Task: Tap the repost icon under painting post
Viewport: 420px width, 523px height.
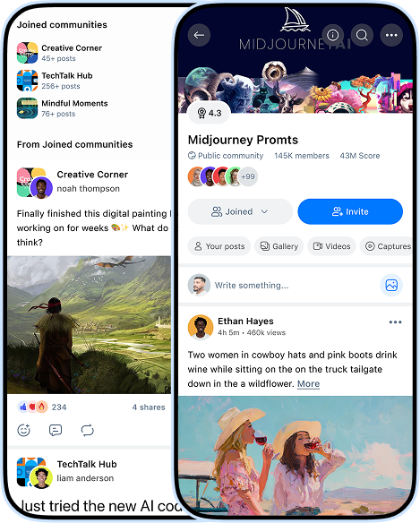Action: click(88, 430)
